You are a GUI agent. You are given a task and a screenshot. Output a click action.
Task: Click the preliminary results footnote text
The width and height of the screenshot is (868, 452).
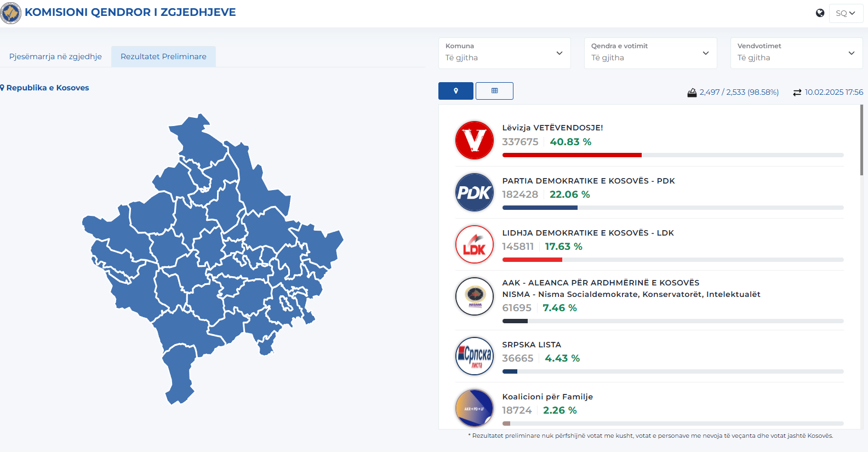[650, 436]
